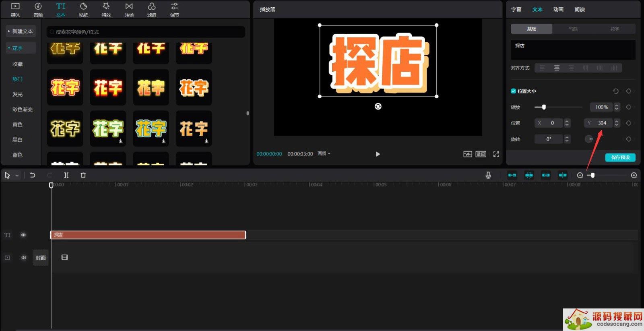Open the 画质 quality dropdown

coord(324,154)
